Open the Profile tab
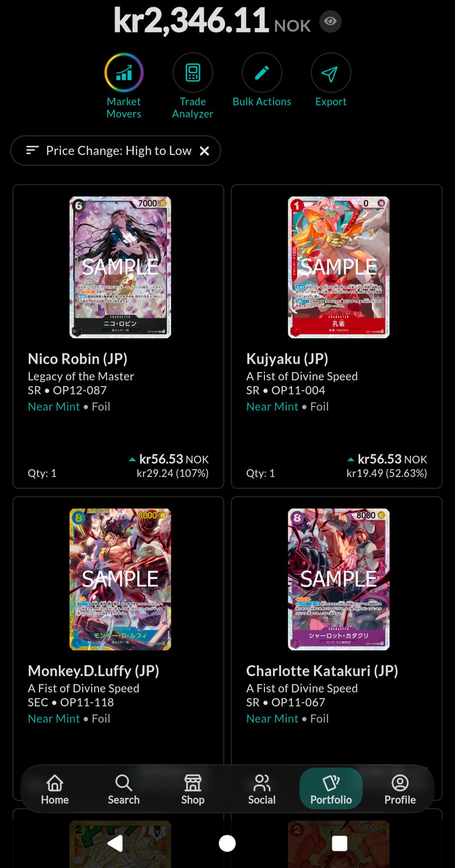 coord(400,789)
